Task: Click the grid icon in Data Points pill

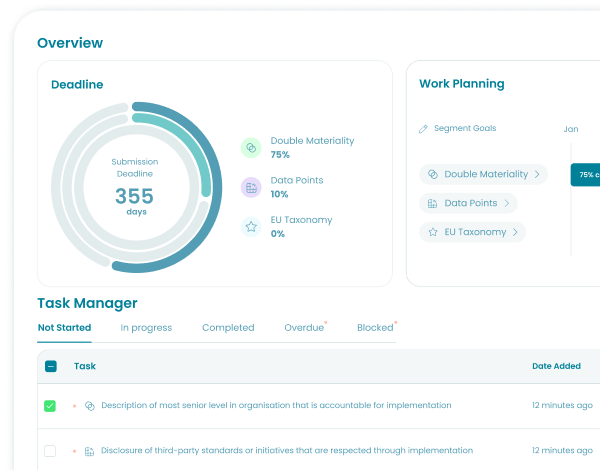Action: click(432, 203)
